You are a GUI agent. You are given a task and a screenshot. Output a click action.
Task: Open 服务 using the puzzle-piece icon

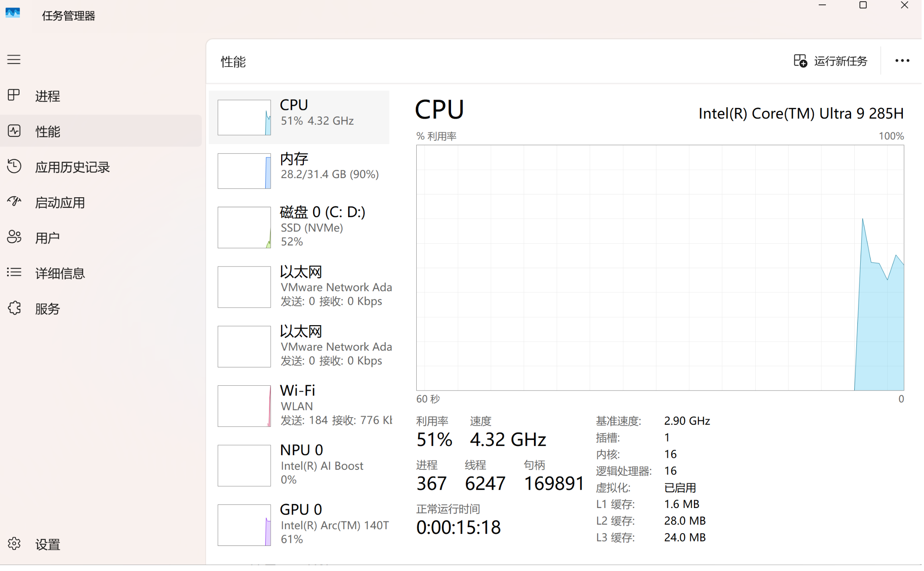click(x=14, y=308)
